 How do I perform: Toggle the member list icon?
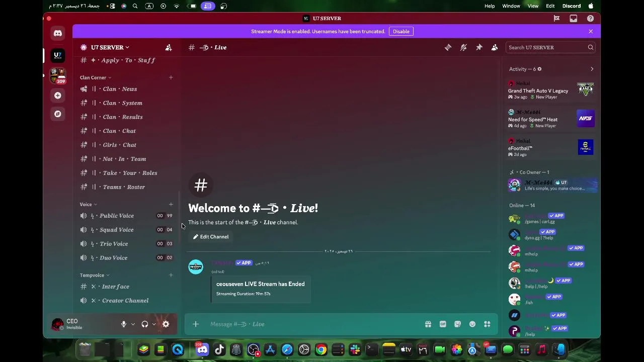[x=495, y=47]
